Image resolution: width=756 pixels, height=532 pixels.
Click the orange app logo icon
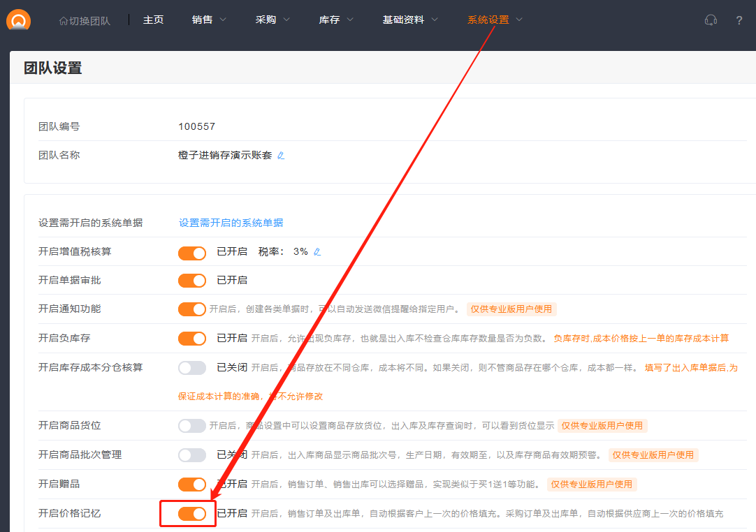tap(19, 20)
